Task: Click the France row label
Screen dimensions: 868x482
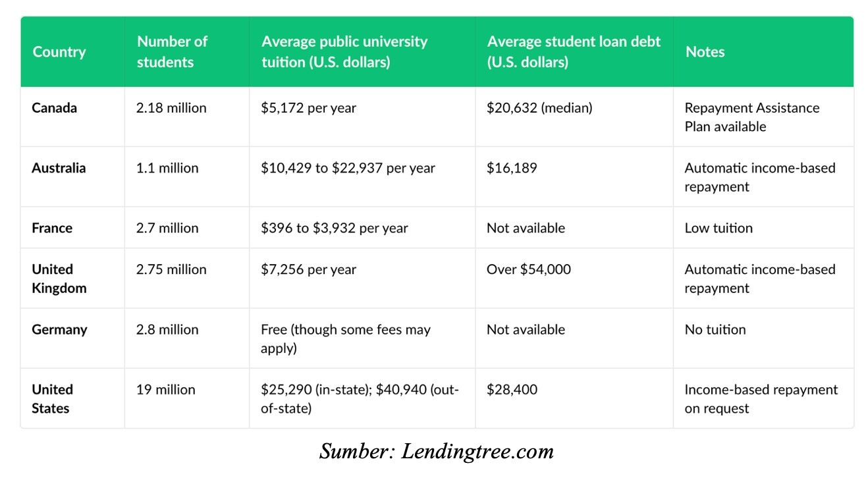Action: [x=52, y=228]
